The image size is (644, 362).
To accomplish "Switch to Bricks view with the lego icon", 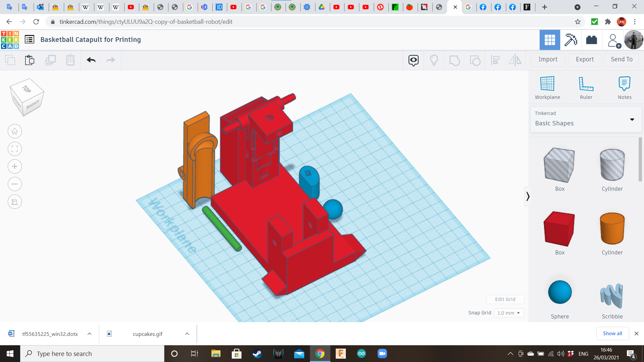I will 591,40.
